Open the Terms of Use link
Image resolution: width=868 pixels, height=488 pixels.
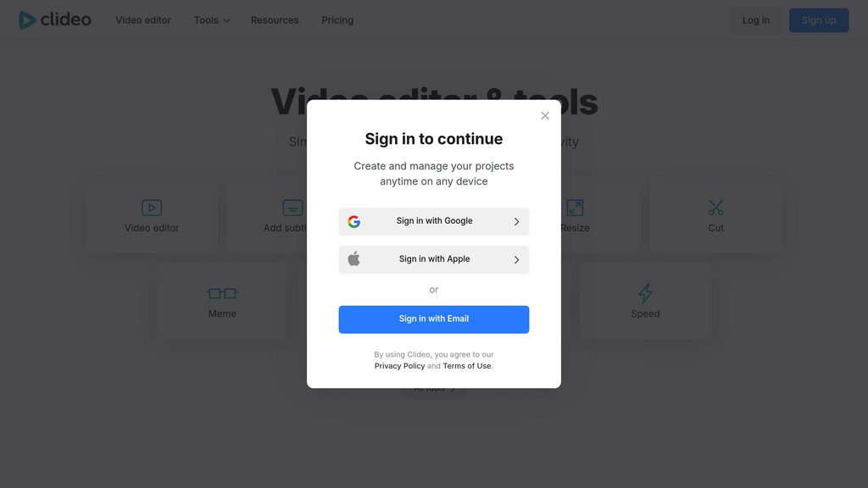coord(467,366)
